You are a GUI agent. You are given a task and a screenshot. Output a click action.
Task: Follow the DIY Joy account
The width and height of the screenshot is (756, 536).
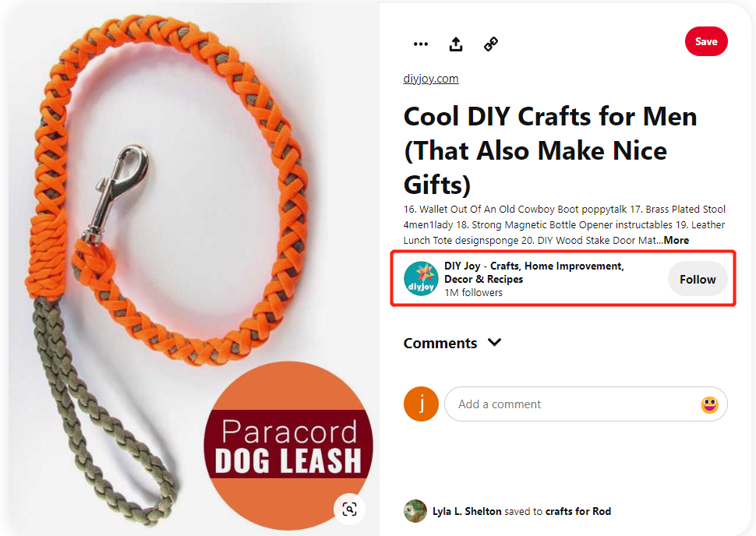[698, 279]
